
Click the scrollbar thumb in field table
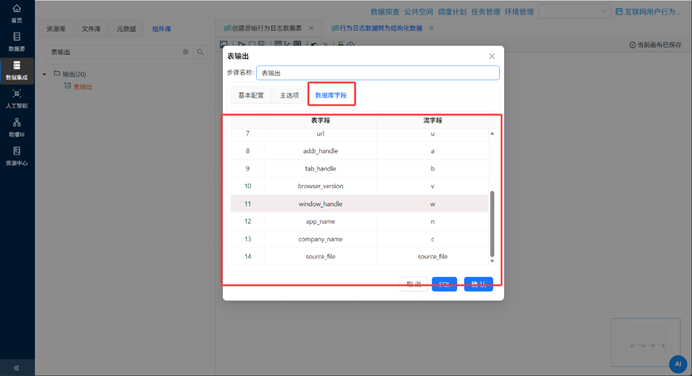(x=492, y=224)
